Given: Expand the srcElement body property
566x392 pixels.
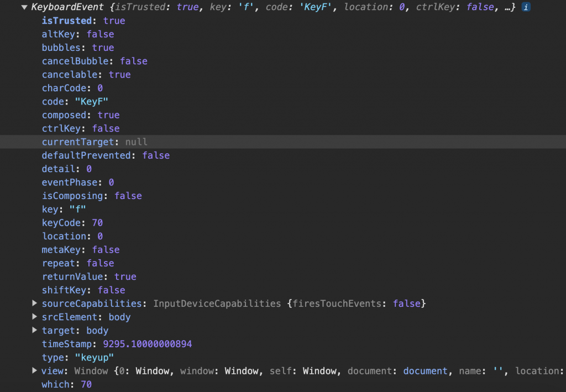Looking at the screenshot, I should pyautogui.click(x=35, y=317).
